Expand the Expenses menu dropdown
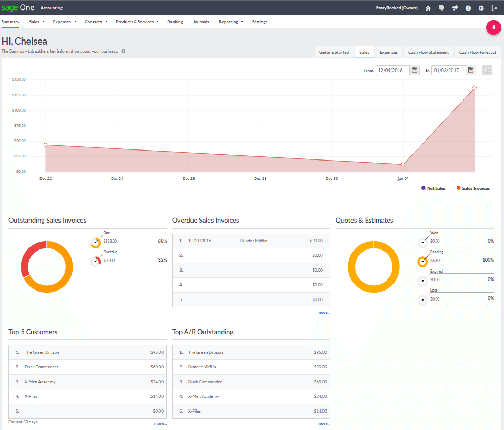The height and width of the screenshot is (430, 504). tap(65, 22)
